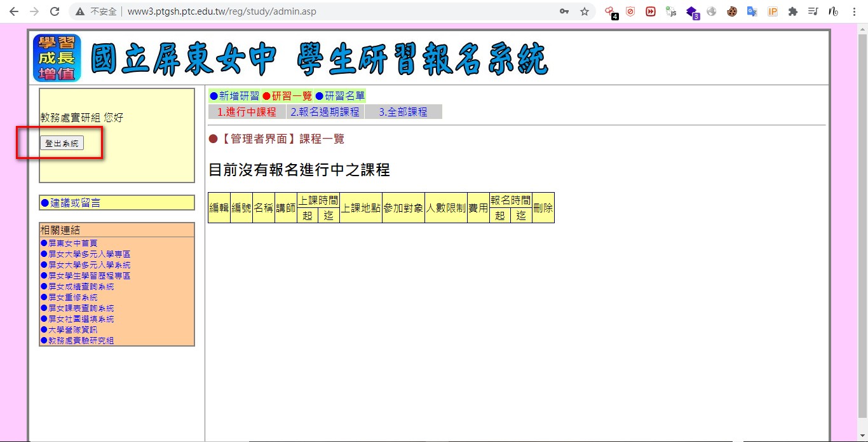The width and height of the screenshot is (868, 442).
Task: Reload the page with the refresh icon
Action: (x=55, y=11)
